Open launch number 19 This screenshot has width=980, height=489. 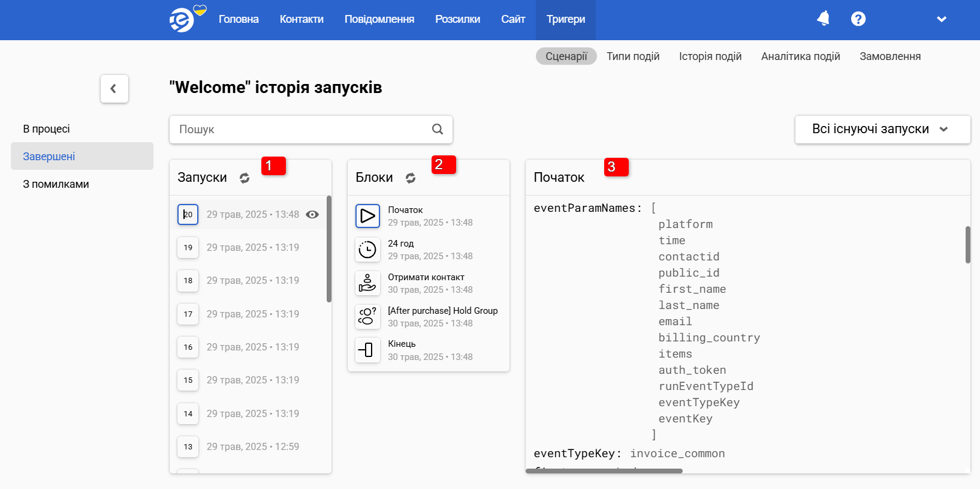pyautogui.click(x=188, y=248)
